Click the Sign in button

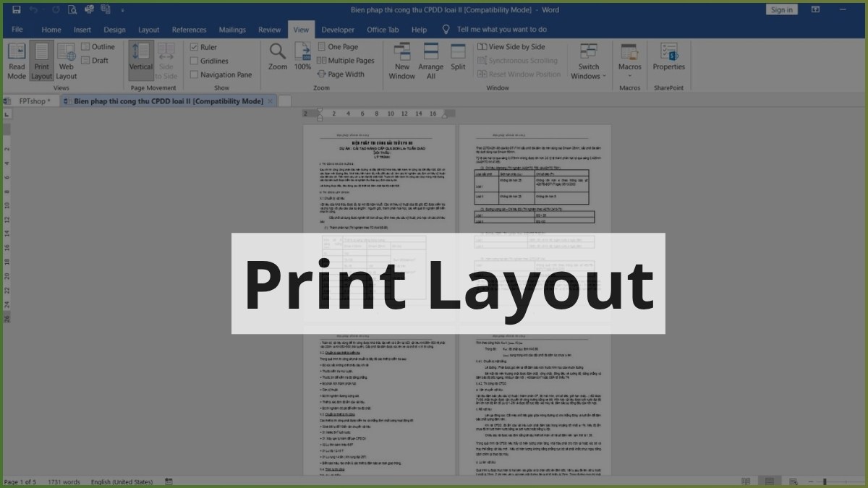[781, 9]
